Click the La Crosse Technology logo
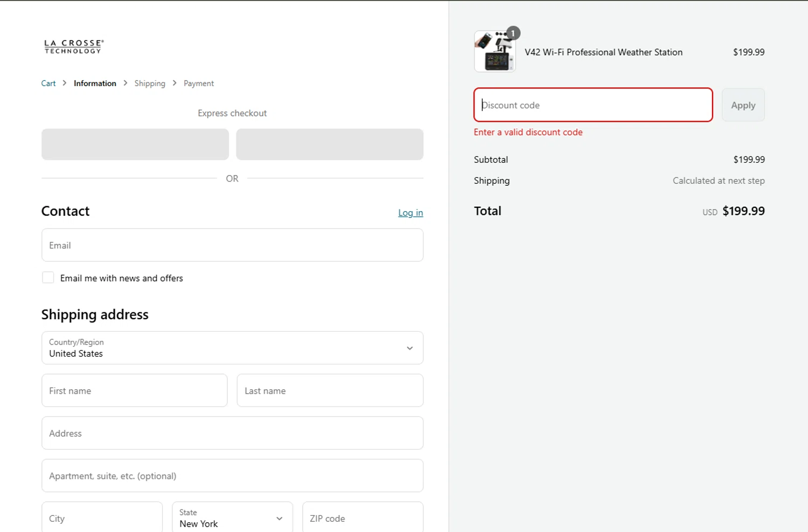The width and height of the screenshot is (808, 532). click(74, 47)
